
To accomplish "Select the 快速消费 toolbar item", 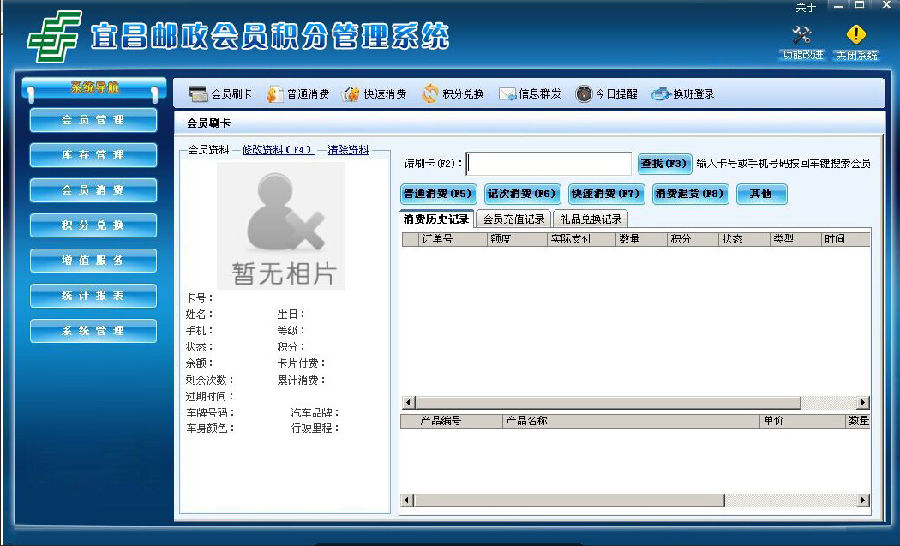I will (374, 94).
